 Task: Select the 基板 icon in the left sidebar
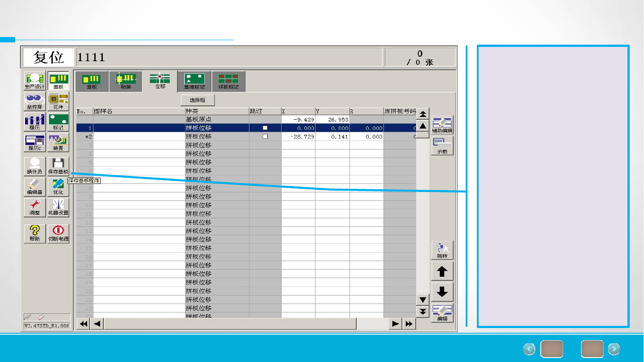coord(58,81)
